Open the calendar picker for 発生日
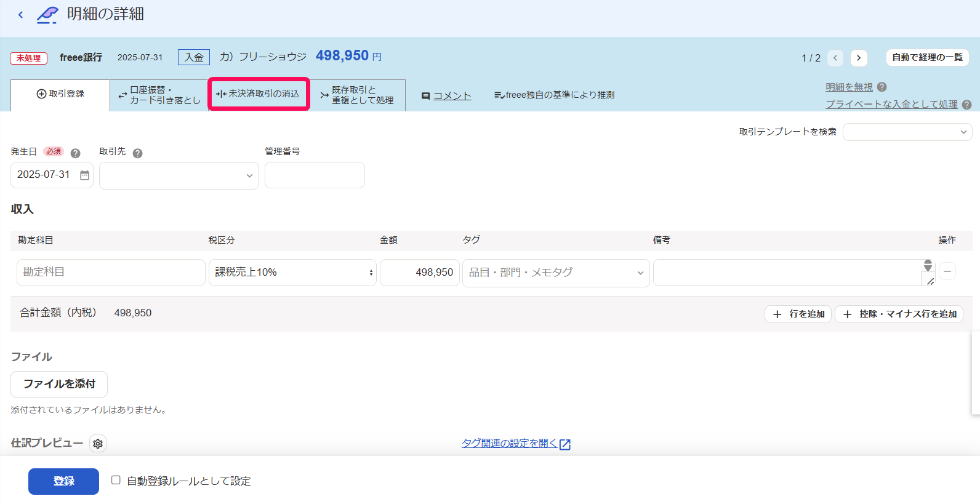The image size is (980, 504). coord(85,175)
